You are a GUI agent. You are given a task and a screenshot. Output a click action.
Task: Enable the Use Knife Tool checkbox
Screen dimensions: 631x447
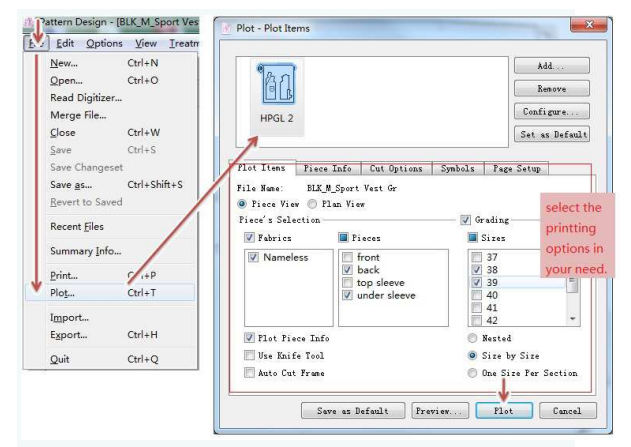coord(250,355)
